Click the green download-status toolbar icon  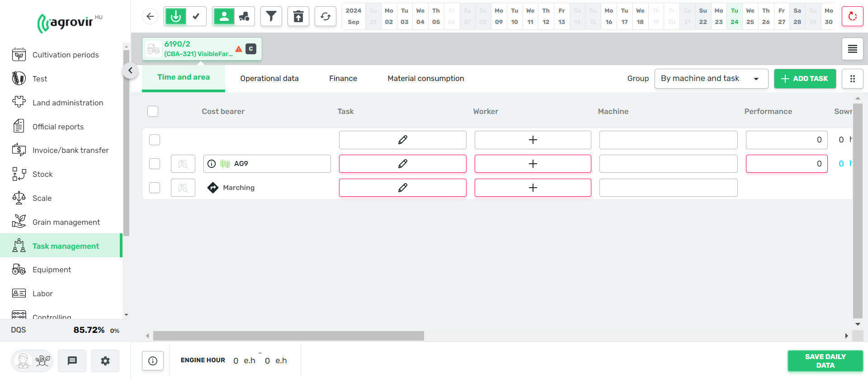[x=176, y=17]
